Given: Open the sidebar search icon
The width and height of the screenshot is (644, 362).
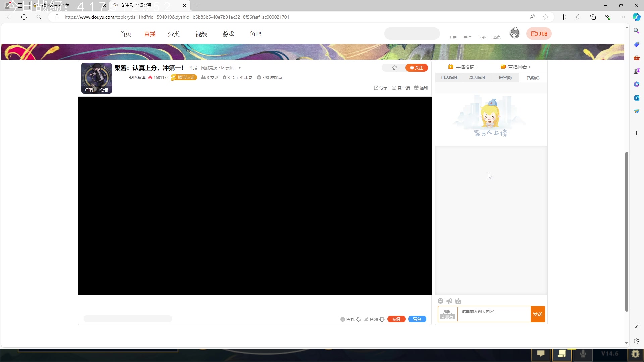Looking at the screenshot, I should pos(636,31).
